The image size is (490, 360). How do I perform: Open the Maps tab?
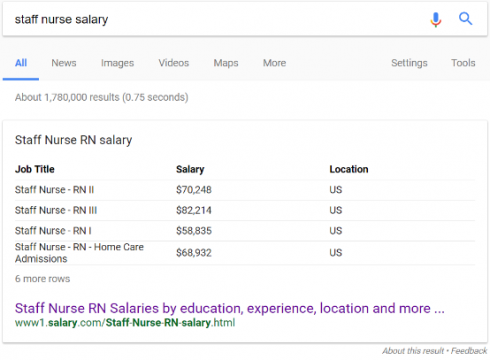coord(226,63)
